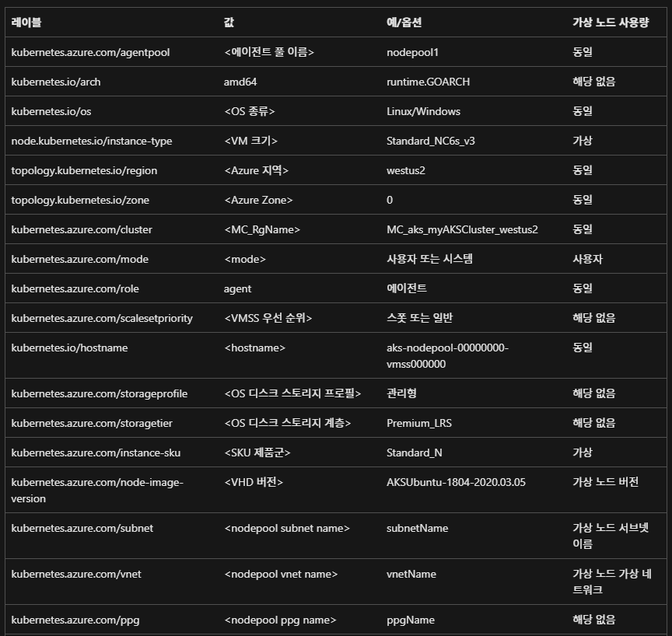Click the kubernetes.azure.com/node-image-version label cell
This screenshot has height=636, width=672.
pos(97,491)
